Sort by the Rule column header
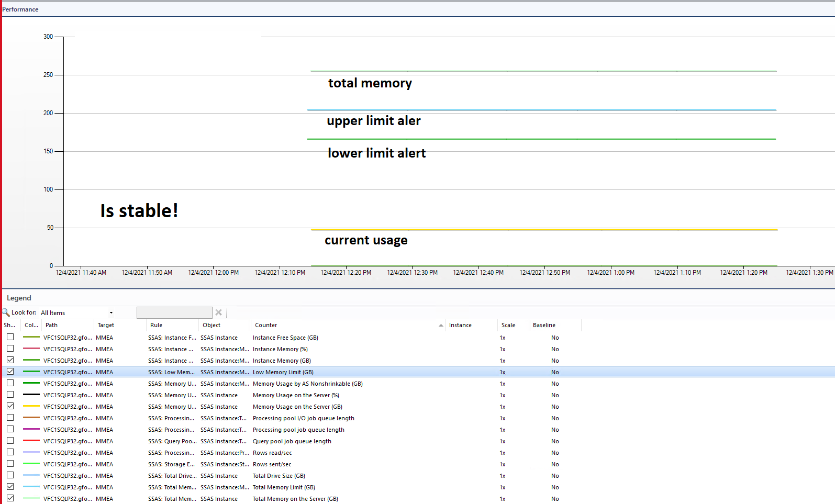Screen dimensions: 835x504 click(x=172, y=325)
